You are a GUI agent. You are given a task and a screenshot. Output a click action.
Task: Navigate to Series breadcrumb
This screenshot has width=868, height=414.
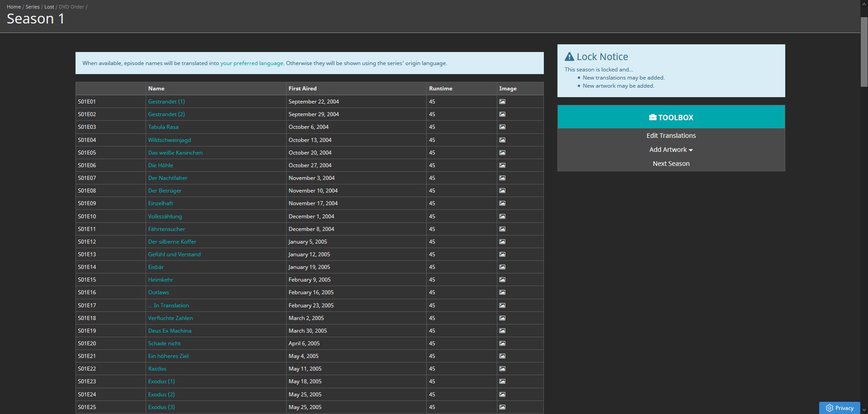click(33, 7)
